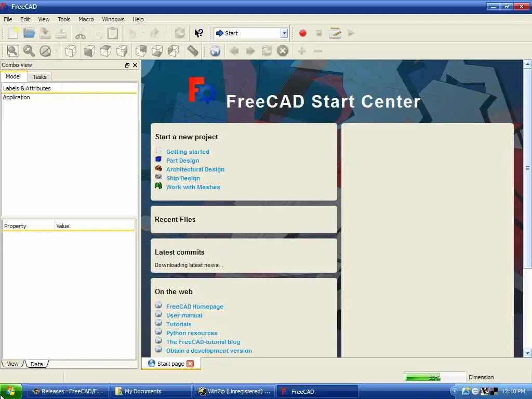Open the Ship Design link
The height and width of the screenshot is (399, 532).
[183, 178]
